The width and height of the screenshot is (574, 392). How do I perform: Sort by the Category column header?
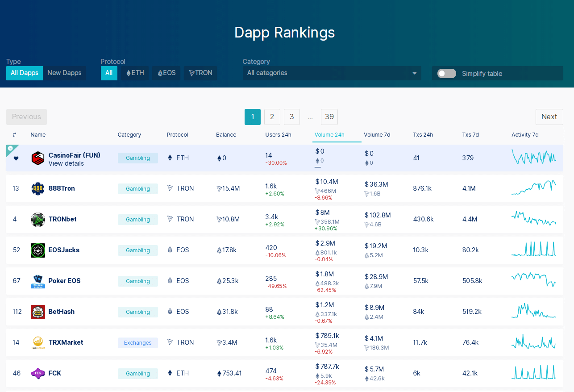(129, 135)
